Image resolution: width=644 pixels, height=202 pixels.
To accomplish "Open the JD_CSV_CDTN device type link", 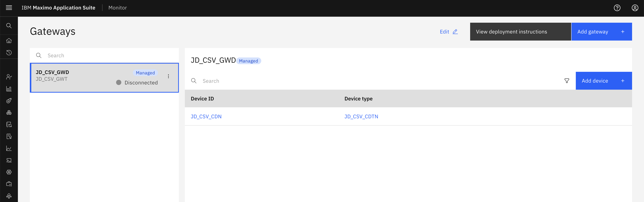I will tap(361, 117).
